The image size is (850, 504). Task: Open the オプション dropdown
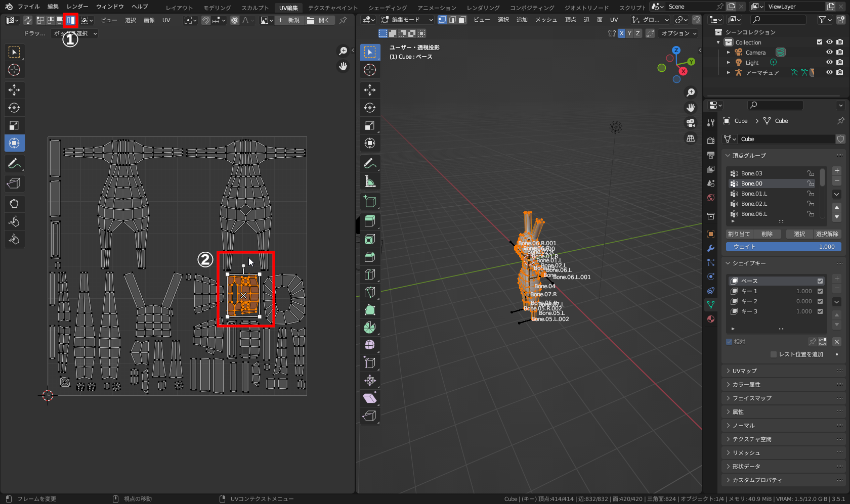(x=679, y=33)
